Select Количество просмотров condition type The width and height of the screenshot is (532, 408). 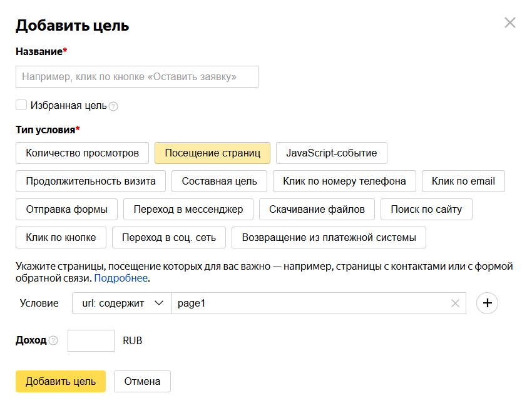point(82,153)
